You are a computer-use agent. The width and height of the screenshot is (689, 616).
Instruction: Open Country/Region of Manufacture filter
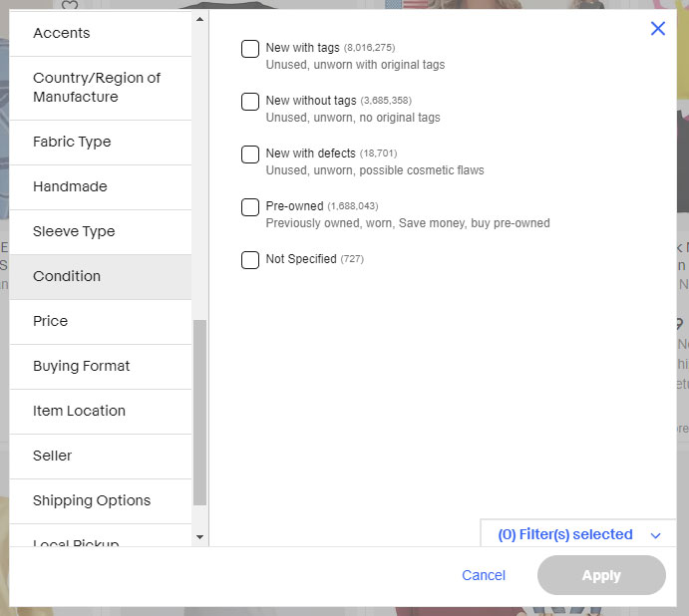tap(101, 88)
